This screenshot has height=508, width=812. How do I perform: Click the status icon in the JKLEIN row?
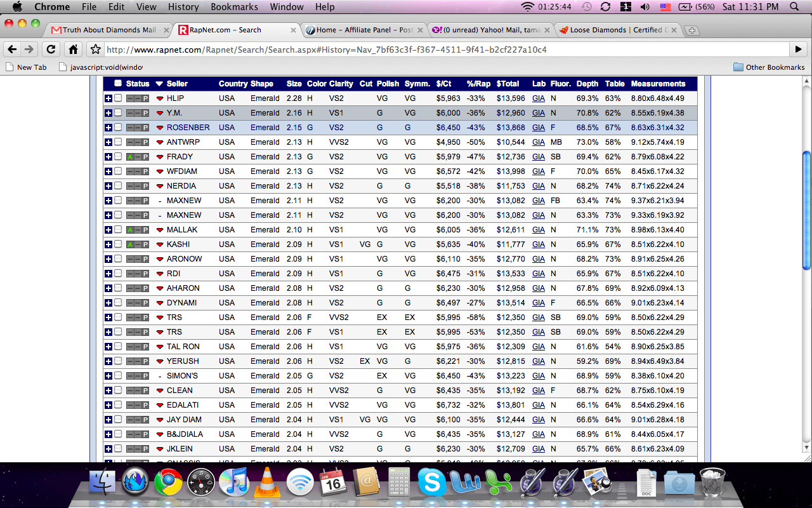tap(138, 449)
